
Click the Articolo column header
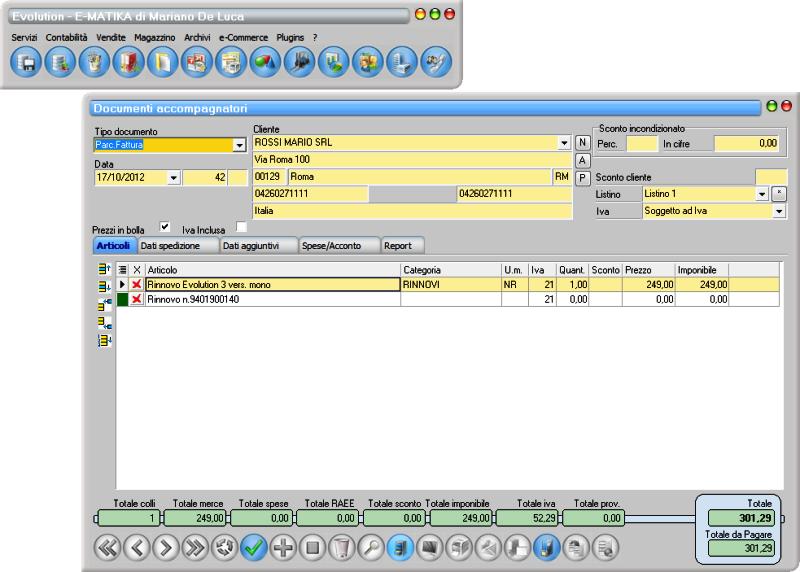(272, 270)
